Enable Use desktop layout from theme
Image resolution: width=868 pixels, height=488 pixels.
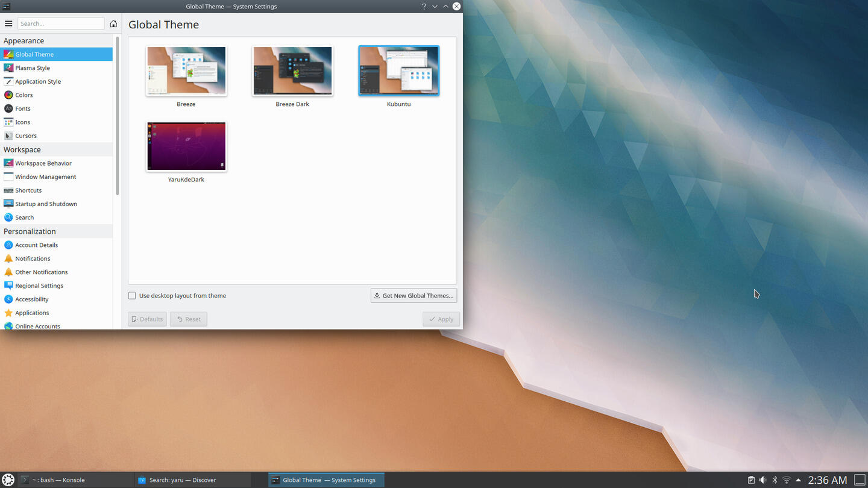pos(132,296)
